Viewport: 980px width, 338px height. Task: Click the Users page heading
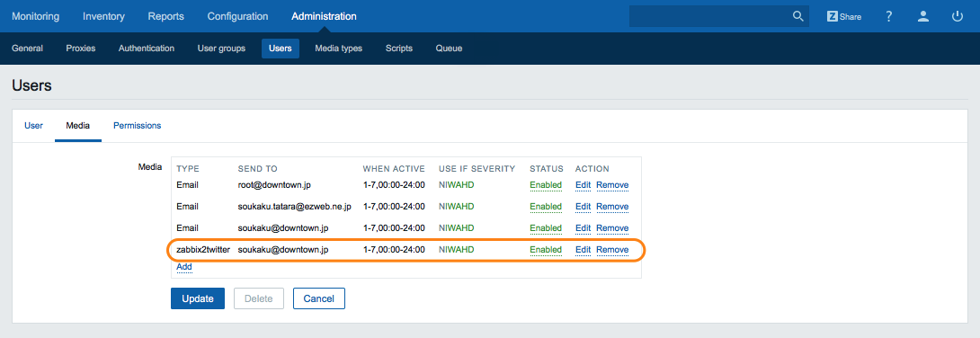tap(31, 85)
